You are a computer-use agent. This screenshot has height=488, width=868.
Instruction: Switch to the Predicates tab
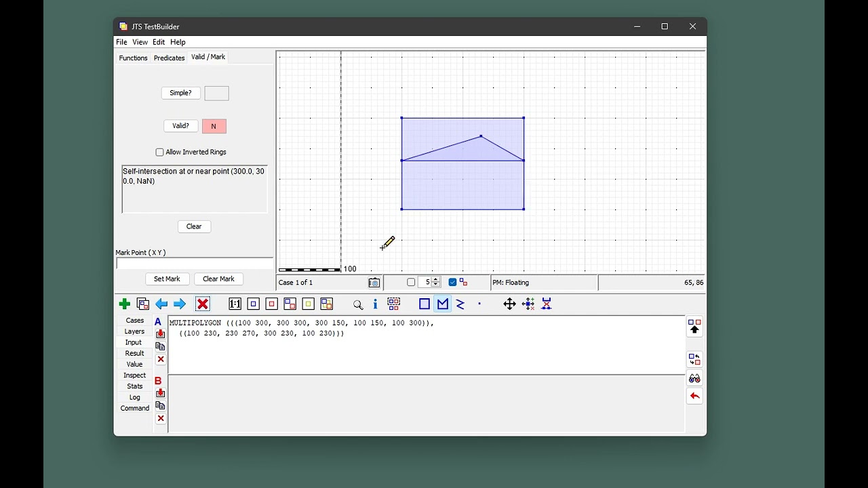click(169, 58)
